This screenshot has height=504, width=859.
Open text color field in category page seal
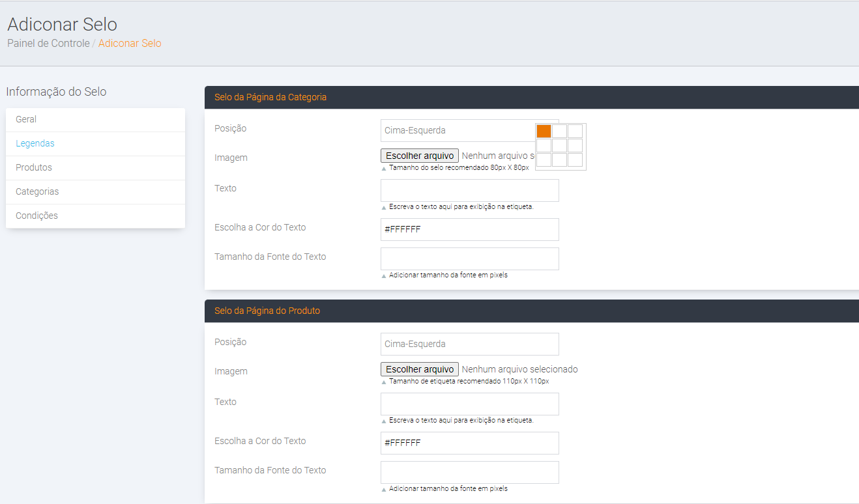[470, 229]
